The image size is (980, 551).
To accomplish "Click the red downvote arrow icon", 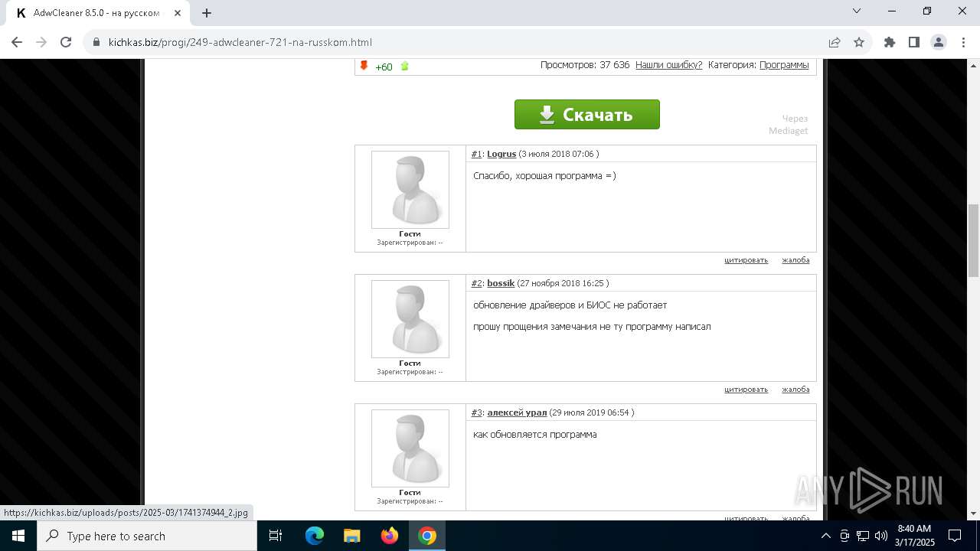I will pos(364,66).
